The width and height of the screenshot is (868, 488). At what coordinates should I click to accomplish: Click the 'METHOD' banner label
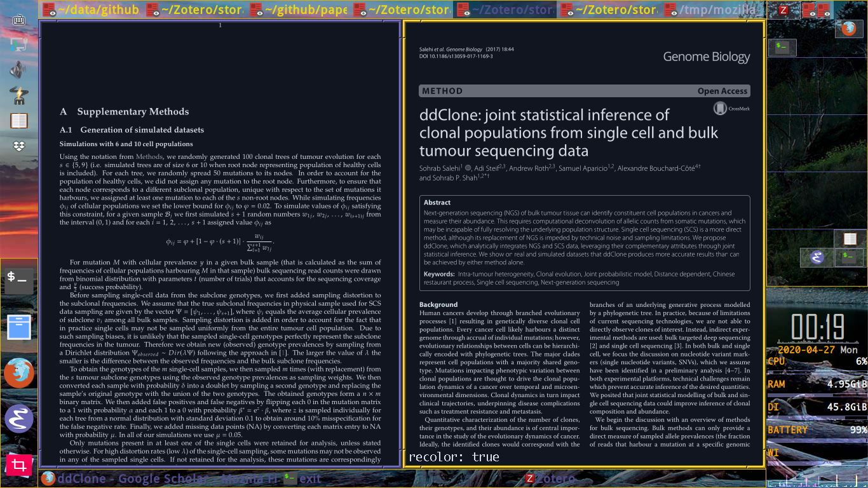pyautogui.click(x=442, y=91)
